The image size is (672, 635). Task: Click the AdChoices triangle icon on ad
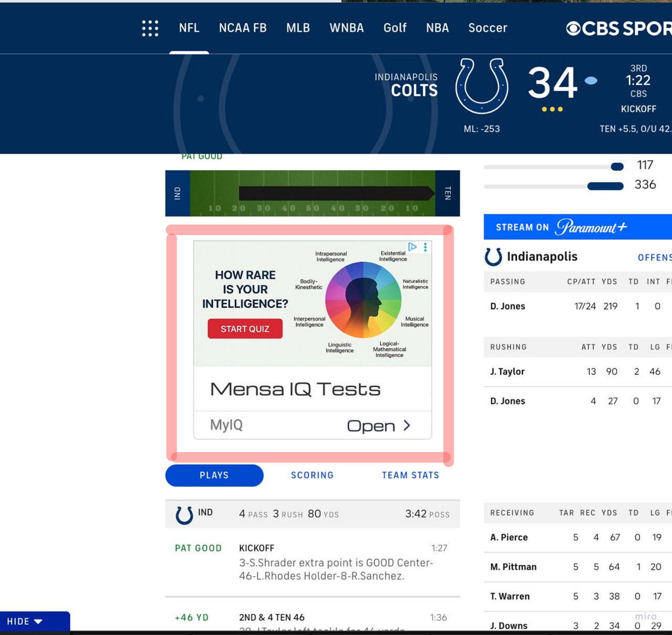413,247
